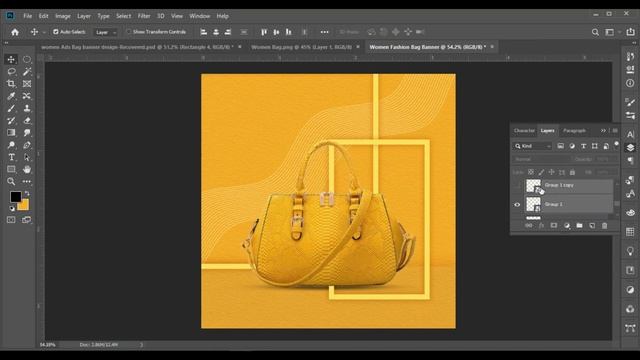Toggle Lock transparent pixels

click(531, 172)
